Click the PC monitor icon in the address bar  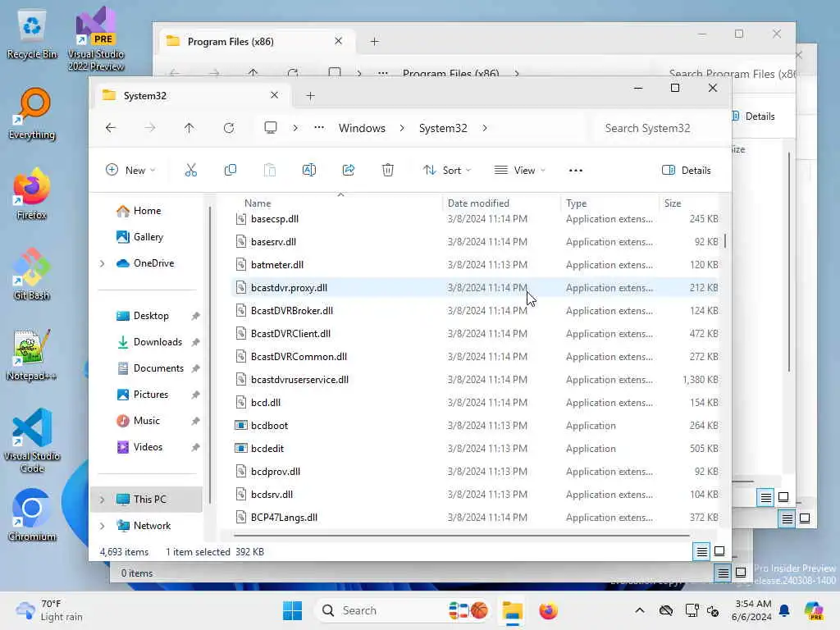[x=271, y=128]
